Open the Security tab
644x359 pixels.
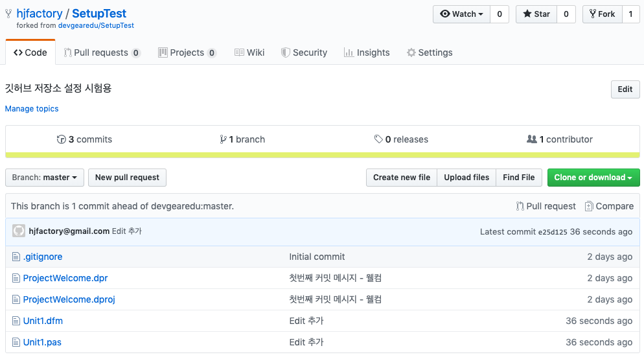coord(304,52)
